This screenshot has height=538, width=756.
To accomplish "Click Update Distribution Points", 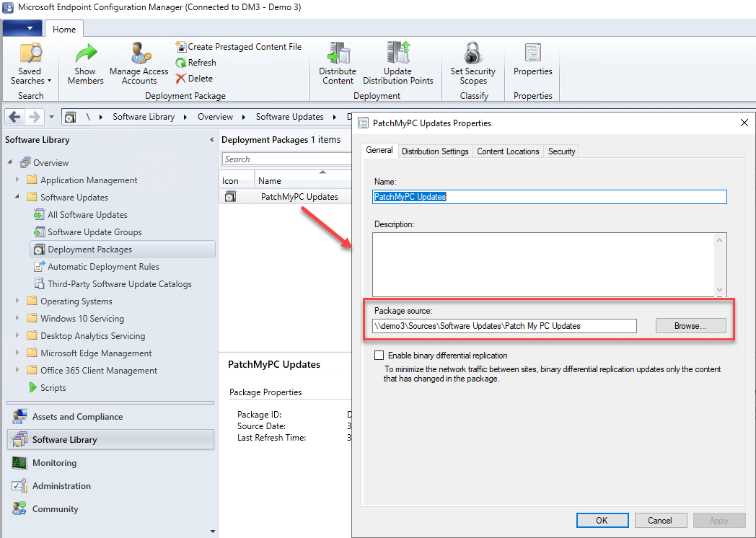I will pyautogui.click(x=397, y=64).
